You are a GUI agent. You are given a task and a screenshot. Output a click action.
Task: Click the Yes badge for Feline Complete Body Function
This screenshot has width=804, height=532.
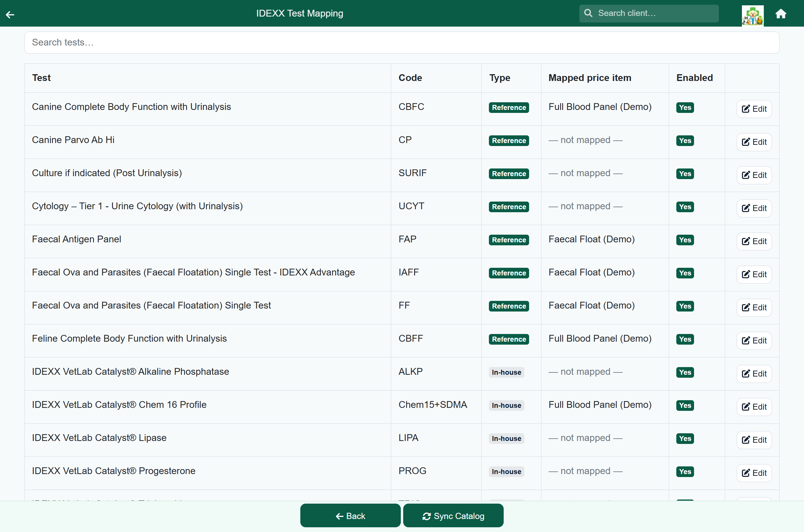(685, 339)
